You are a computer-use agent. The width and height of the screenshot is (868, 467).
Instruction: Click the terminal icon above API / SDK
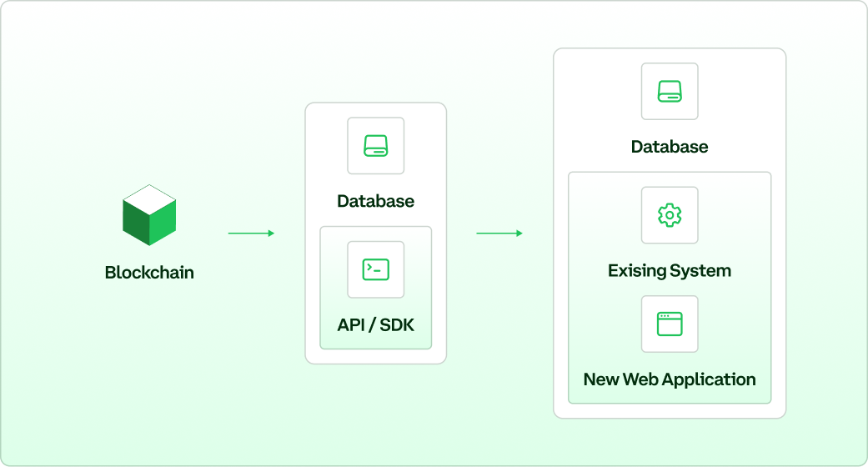[376, 269]
